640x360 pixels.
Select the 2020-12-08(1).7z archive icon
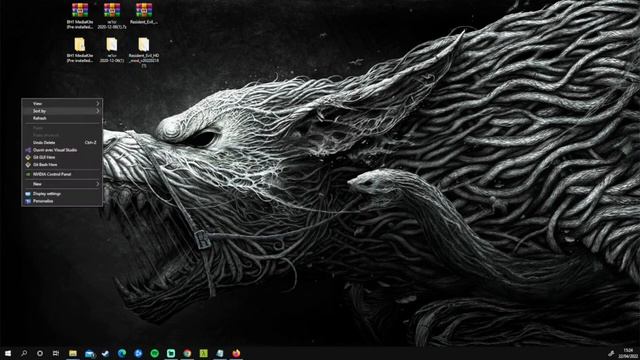[112, 10]
